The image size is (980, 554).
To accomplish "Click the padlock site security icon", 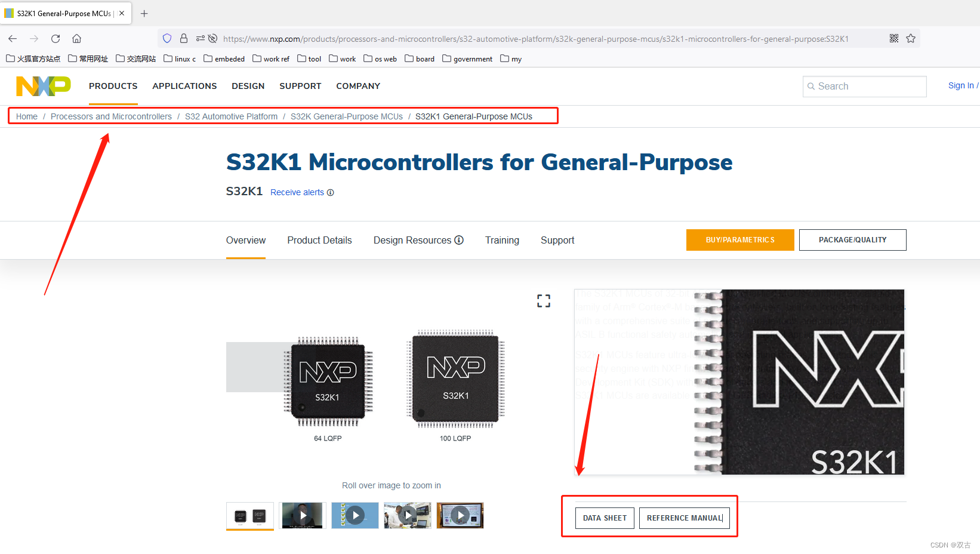I will pos(184,38).
